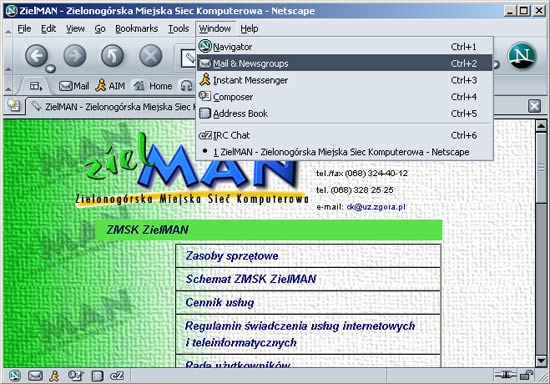This screenshot has width=550, height=384.
Task: Click the security padlock icon in status bar
Action: [x=526, y=375]
